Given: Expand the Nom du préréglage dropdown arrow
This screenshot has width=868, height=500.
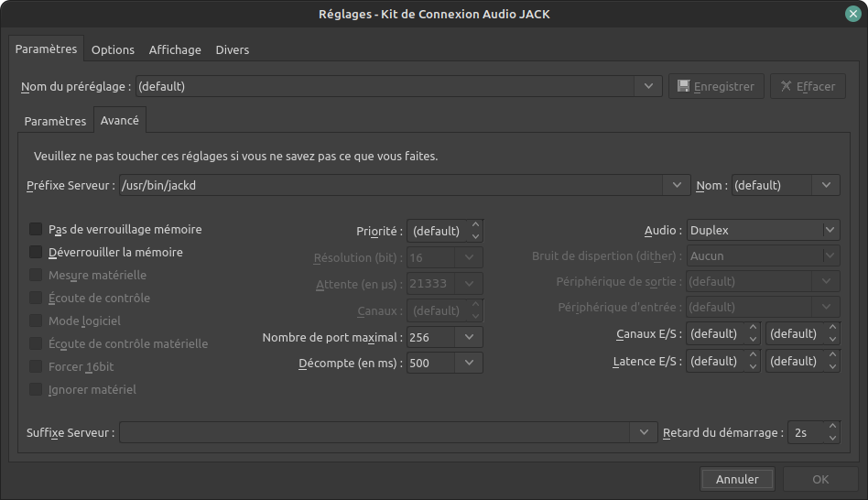Looking at the screenshot, I should pos(649,86).
